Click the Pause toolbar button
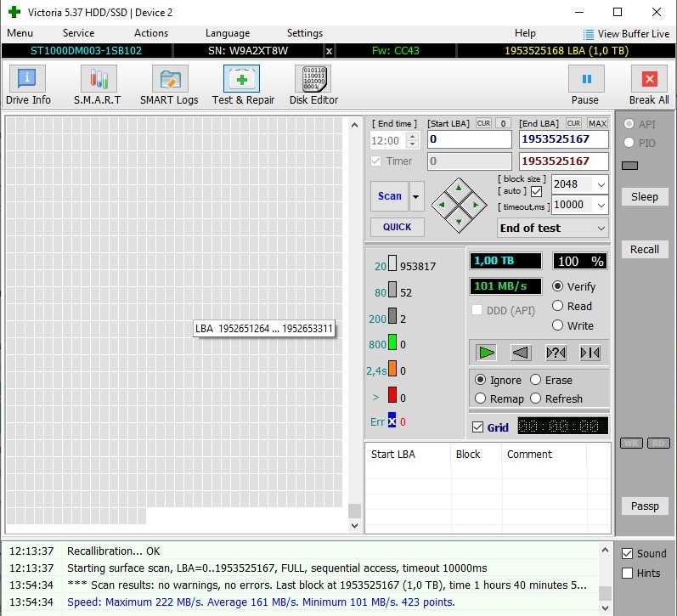677x616 pixels. [585, 85]
